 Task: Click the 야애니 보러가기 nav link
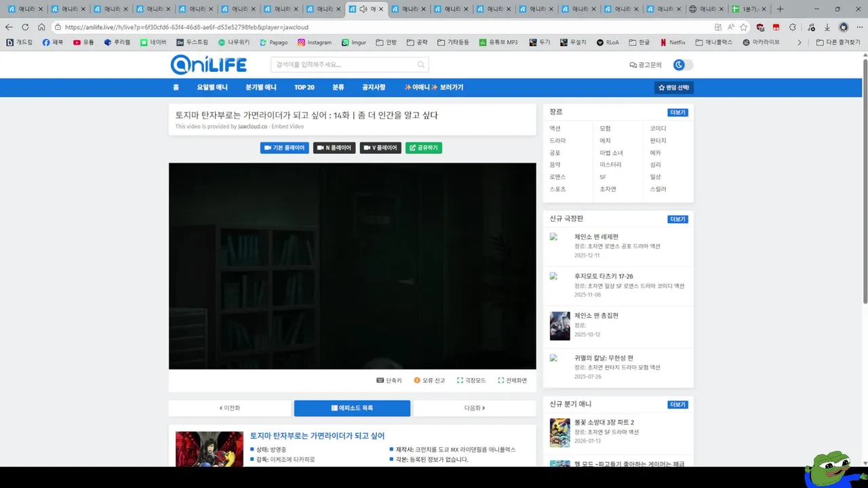click(x=434, y=87)
